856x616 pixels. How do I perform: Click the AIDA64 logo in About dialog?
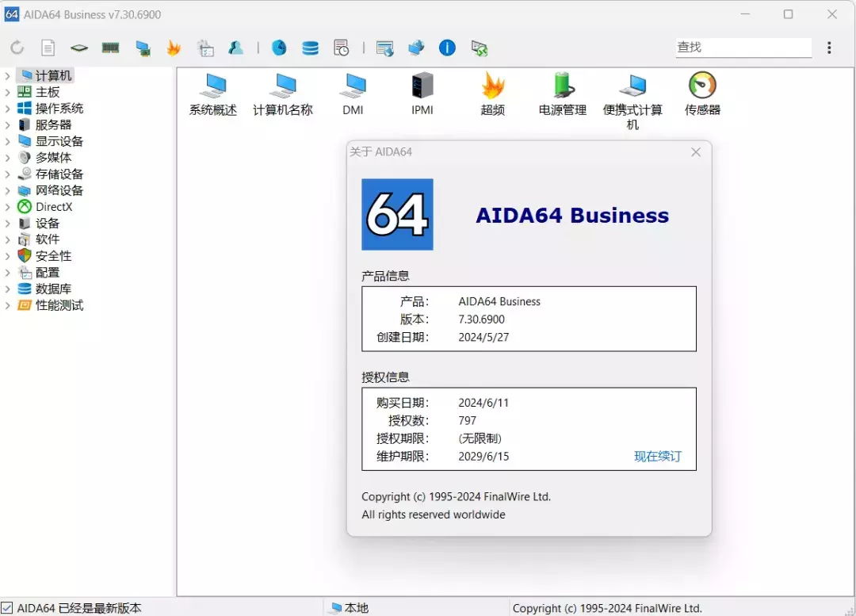pyautogui.click(x=397, y=215)
